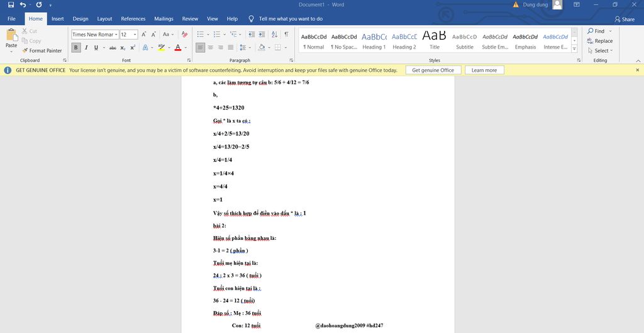Click document line "x/4=1/4"
Image resolution: width=644 pixels, height=333 pixels.
point(223,160)
